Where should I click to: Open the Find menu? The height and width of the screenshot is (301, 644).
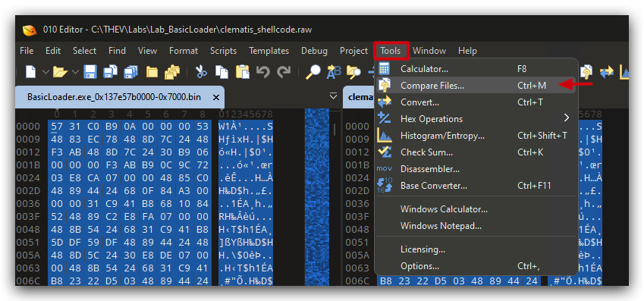(117, 51)
